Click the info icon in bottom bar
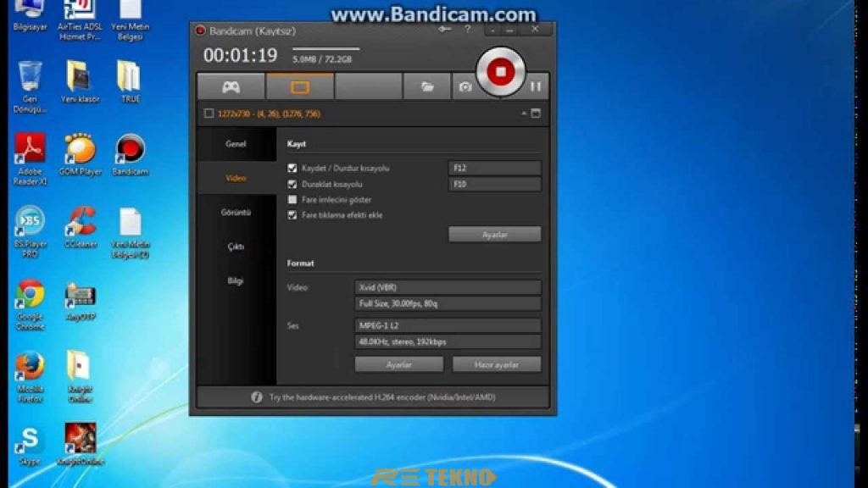 click(x=256, y=397)
